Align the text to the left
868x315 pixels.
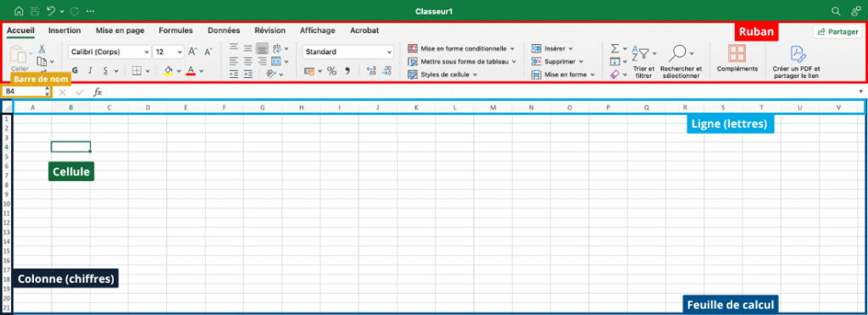click(x=234, y=61)
